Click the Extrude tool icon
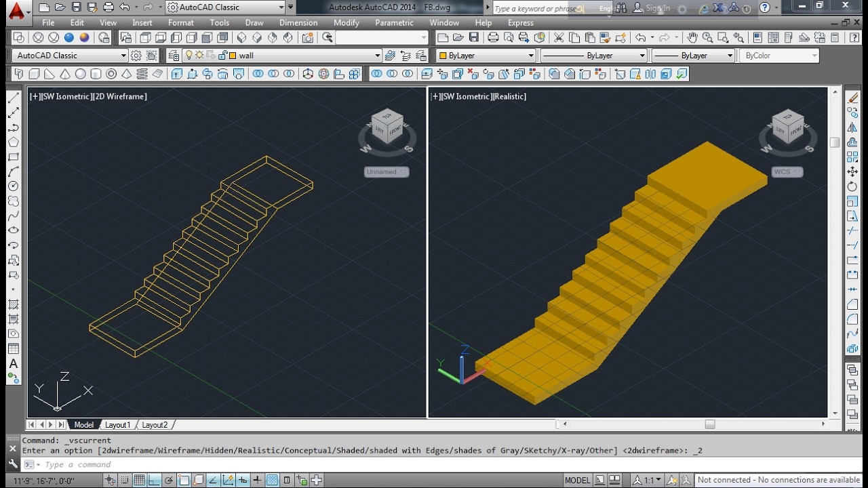The image size is (868, 488). [x=177, y=74]
